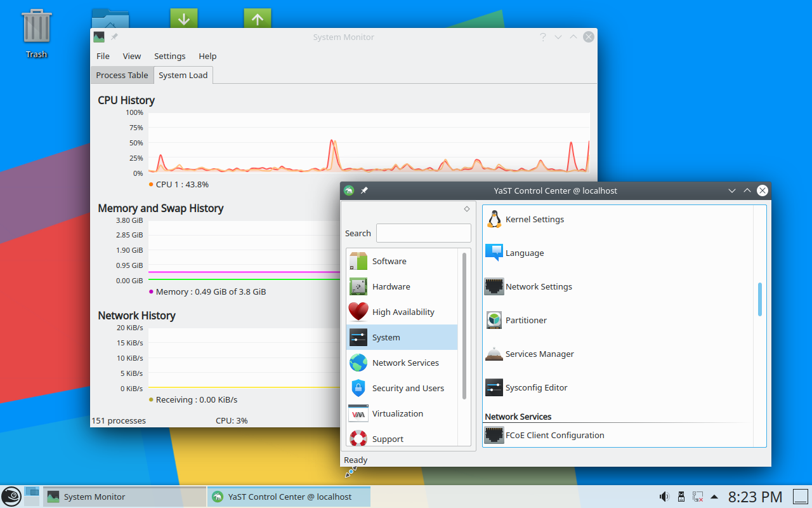Launch the Sysconfig Editor icon
Image resolution: width=812 pixels, height=508 pixels.
[x=494, y=387]
